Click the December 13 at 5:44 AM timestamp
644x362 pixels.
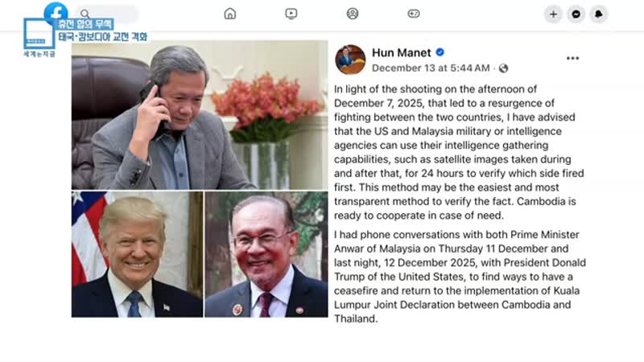tap(431, 68)
